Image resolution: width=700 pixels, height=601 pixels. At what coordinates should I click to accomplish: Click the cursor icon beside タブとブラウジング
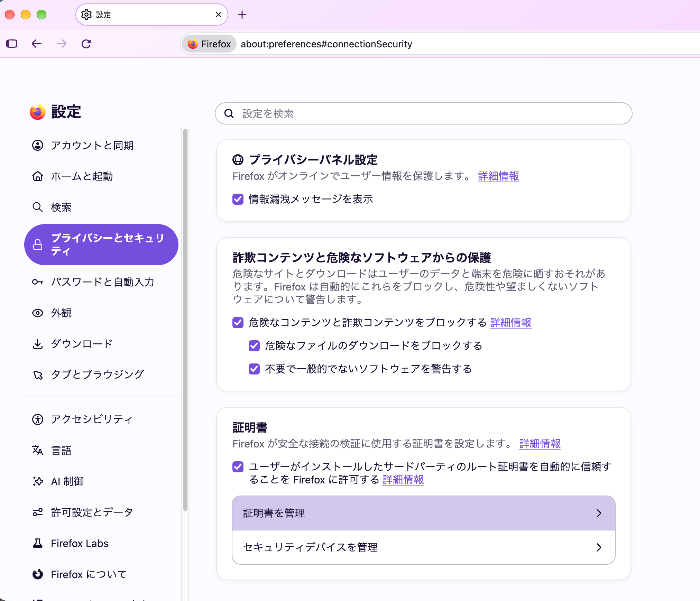[x=38, y=375]
